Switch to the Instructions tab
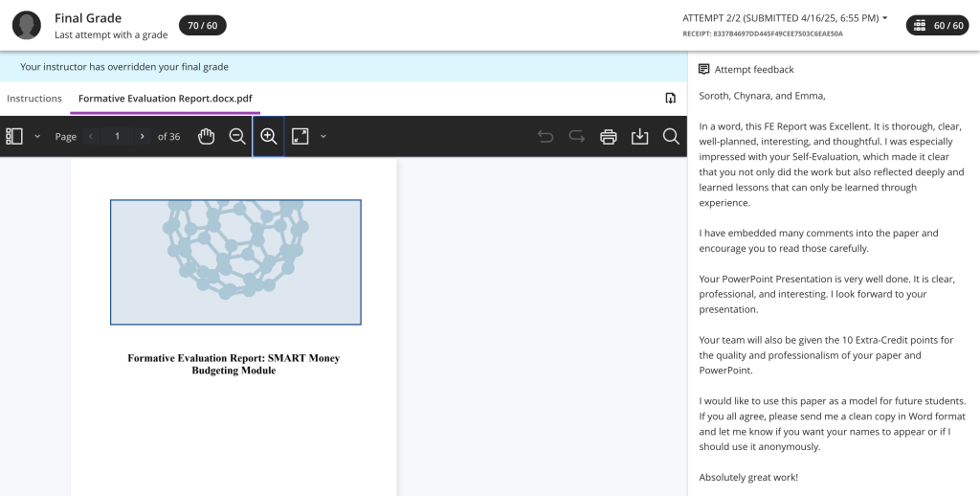980x496 pixels. click(34, 99)
